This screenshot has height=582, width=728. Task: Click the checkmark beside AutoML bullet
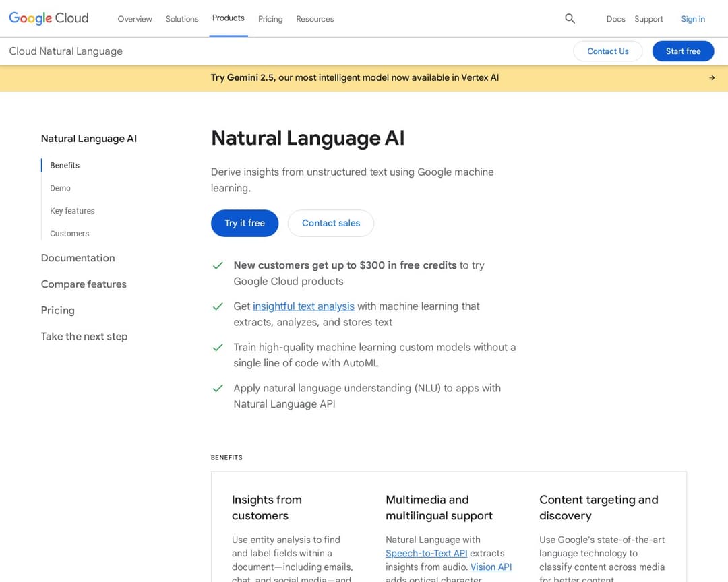[218, 348]
